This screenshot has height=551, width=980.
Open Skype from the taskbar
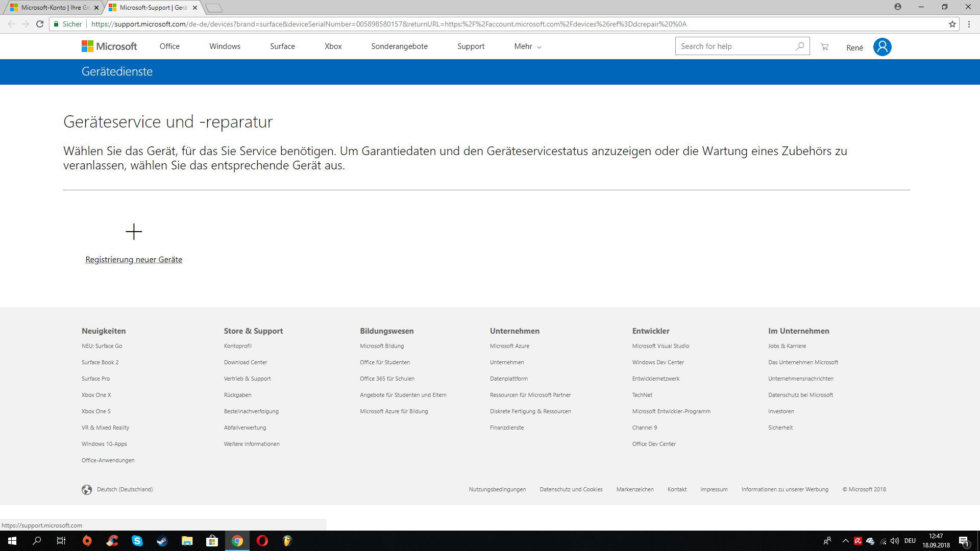[137, 541]
